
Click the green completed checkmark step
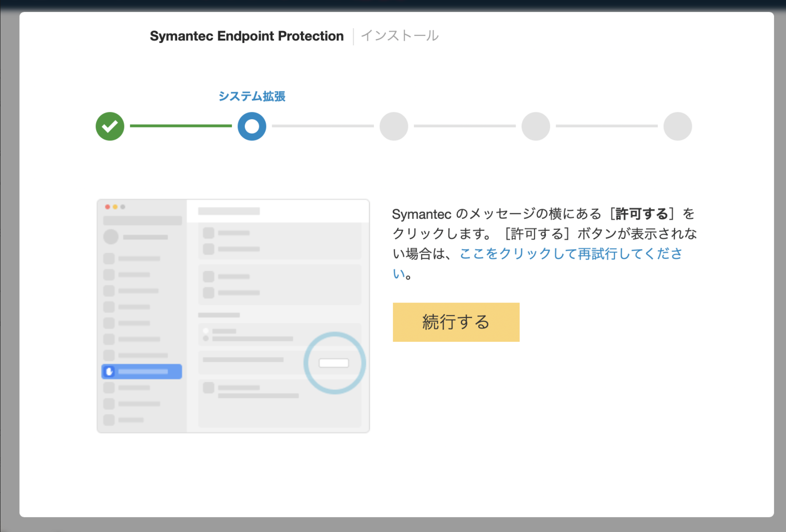[110, 126]
